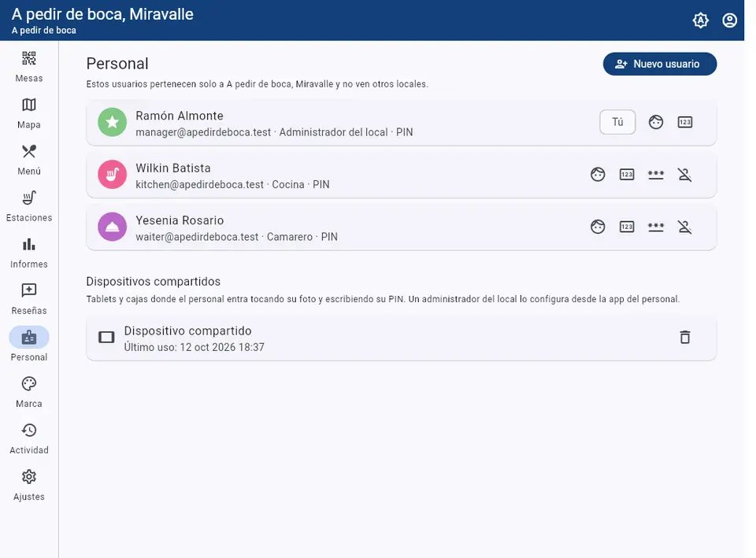This screenshot has height=558, width=756.
Task: Show the Actividad history section
Action: [x=29, y=439]
